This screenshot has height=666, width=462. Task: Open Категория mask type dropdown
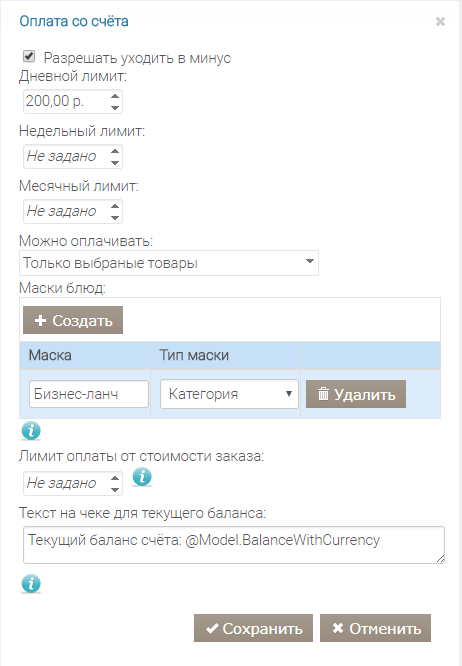(x=229, y=394)
